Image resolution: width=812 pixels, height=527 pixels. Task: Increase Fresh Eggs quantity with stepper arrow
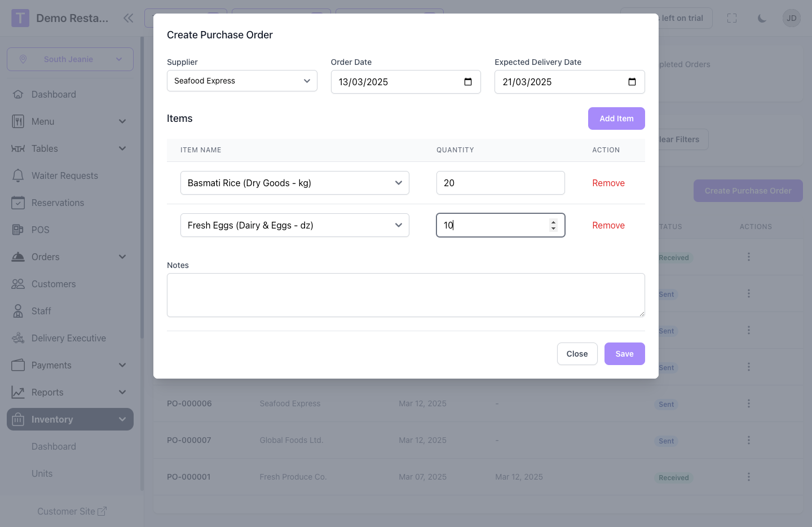point(553,222)
